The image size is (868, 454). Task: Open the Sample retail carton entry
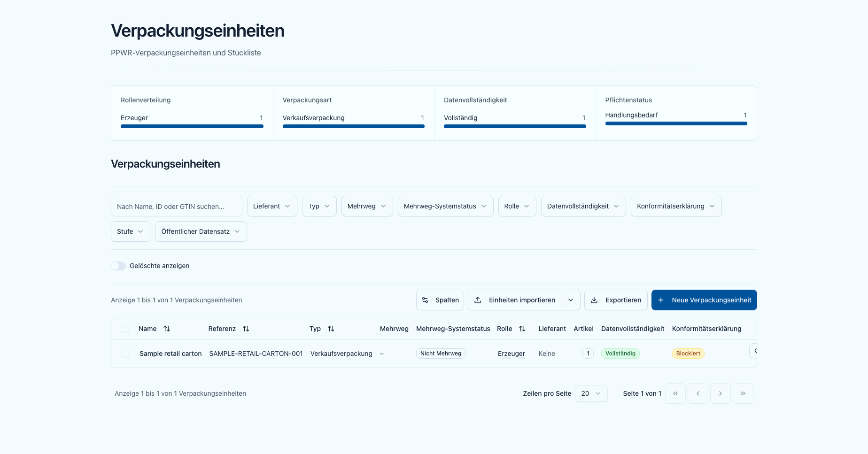[170, 354]
